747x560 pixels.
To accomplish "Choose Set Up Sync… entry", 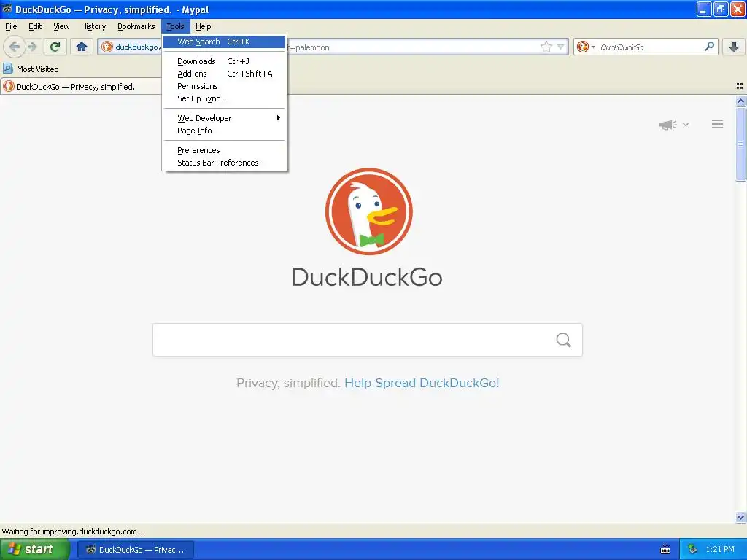I will (225, 98).
